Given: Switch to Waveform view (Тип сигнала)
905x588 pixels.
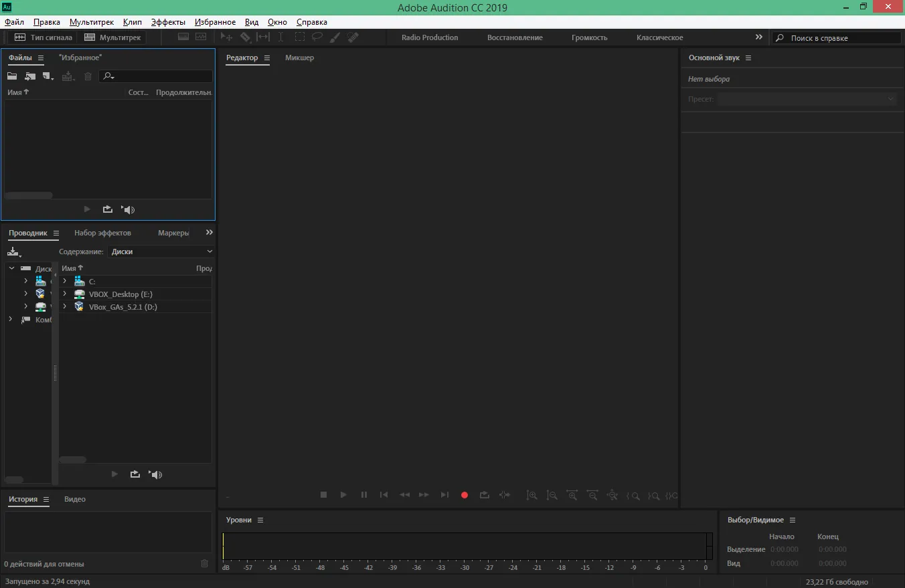Looking at the screenshot, I should click(43, 37).
